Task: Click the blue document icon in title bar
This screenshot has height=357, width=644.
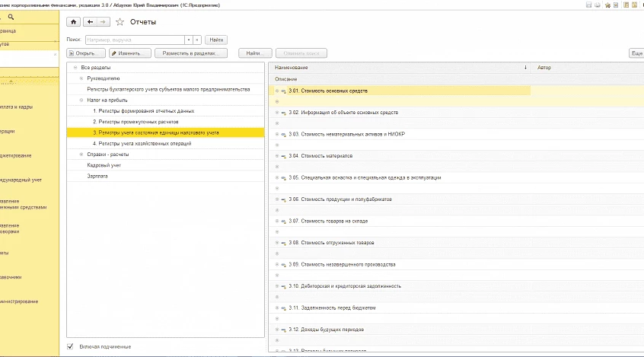Action: 616,5
